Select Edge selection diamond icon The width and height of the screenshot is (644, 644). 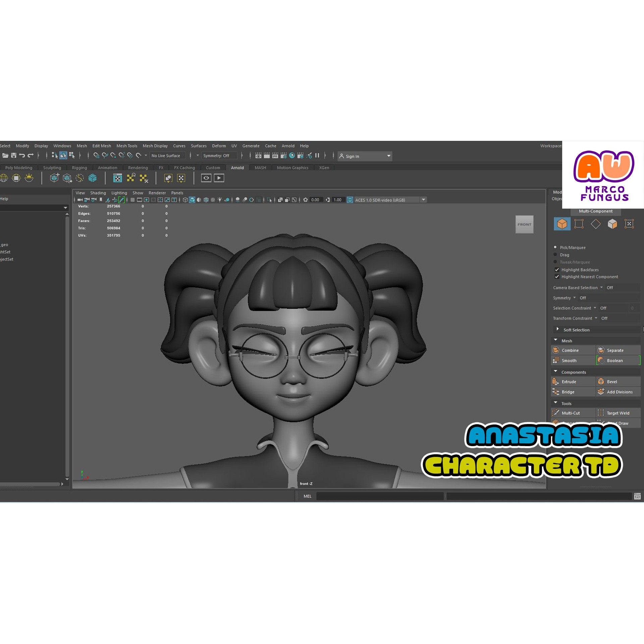pos(596,224)
